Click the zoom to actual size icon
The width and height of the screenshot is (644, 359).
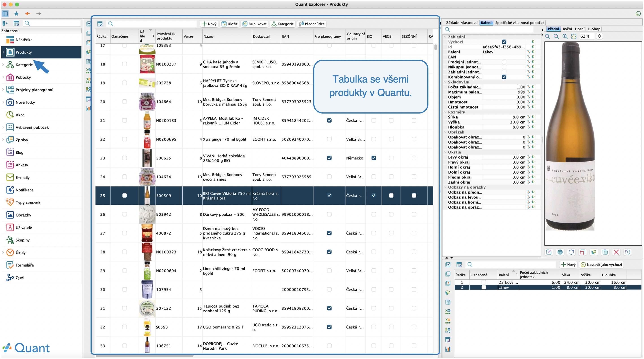point(565,36)
